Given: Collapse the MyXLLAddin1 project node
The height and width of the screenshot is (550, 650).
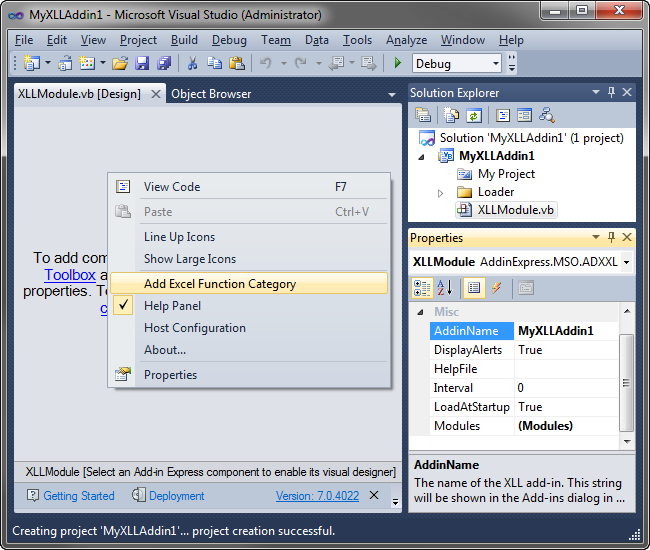Looking at the screenshot, I should click(x=421, y=157).
